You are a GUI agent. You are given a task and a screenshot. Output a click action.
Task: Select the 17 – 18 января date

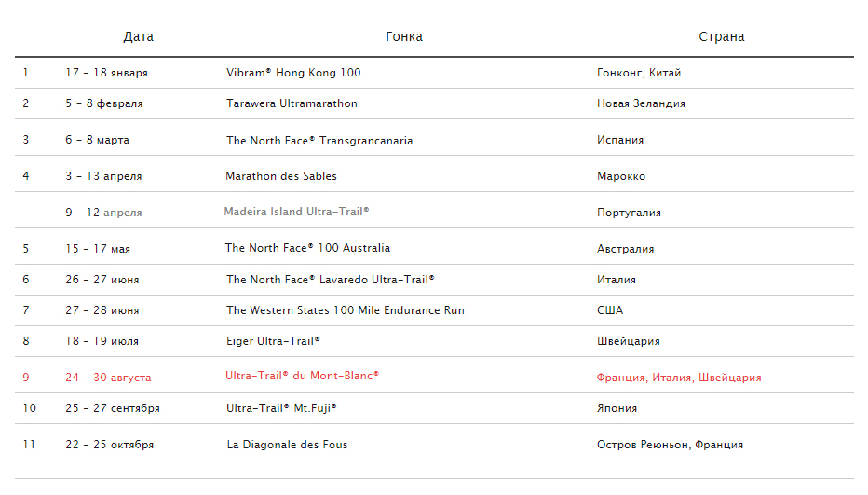[x=106, y=73]
